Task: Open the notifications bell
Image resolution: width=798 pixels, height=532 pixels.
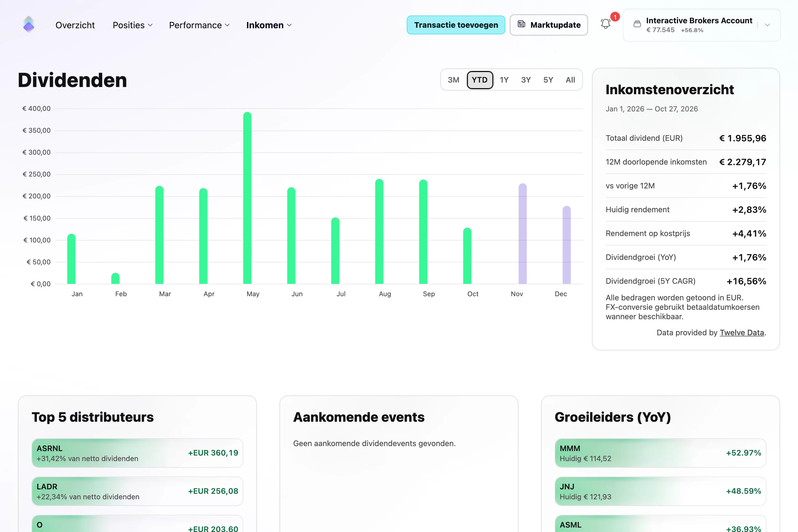Action: [606, 24]
